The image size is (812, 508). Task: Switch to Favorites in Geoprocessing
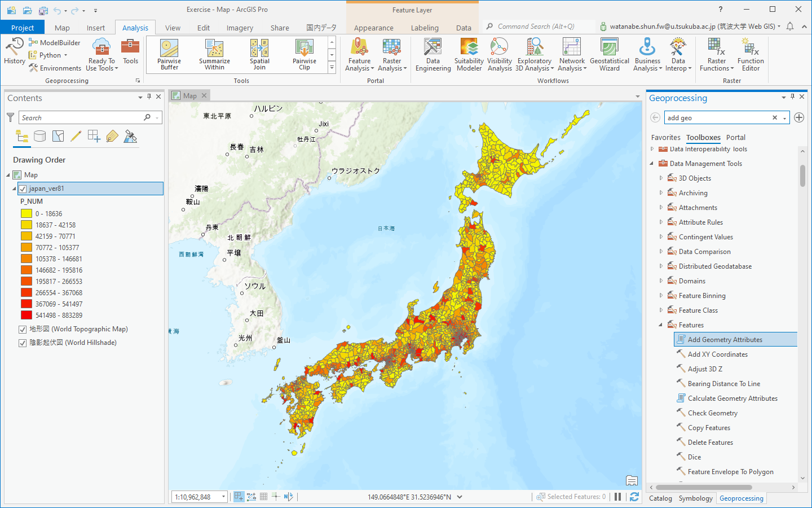[x=665, y=137]
